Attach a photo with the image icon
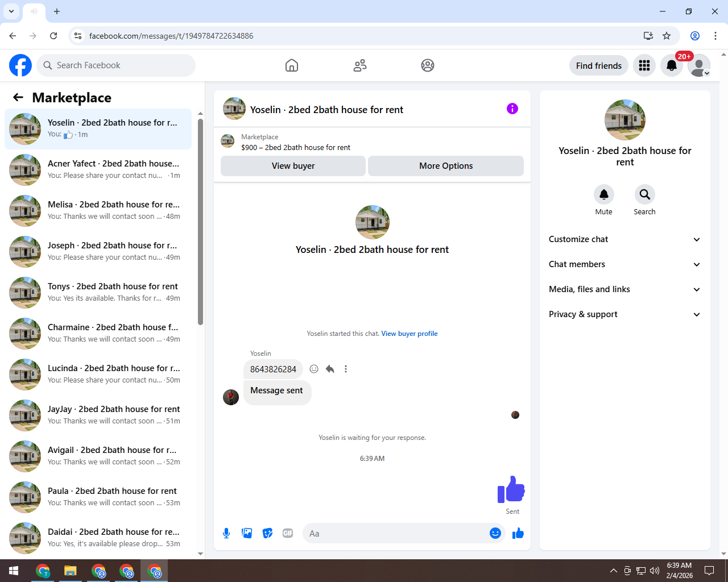The image size is (728, 582). pyautogui.click(x=247, y=533)
